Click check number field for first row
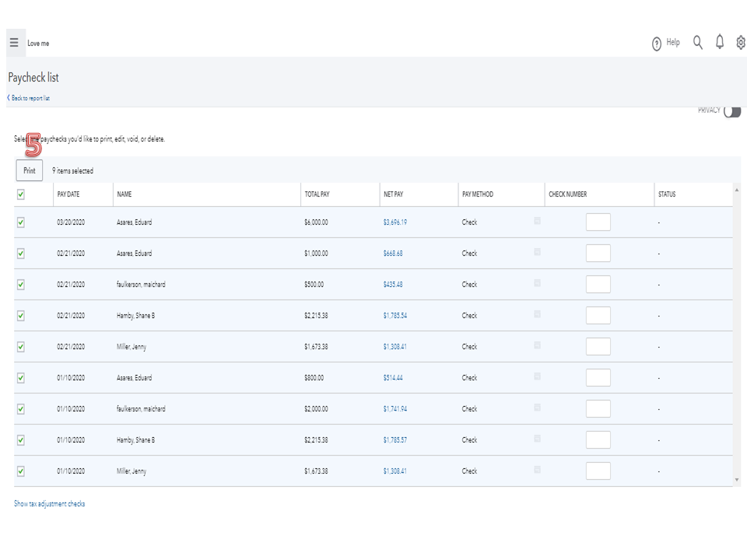This screenshot has width=747, height=560. click(x=598, y=222)
